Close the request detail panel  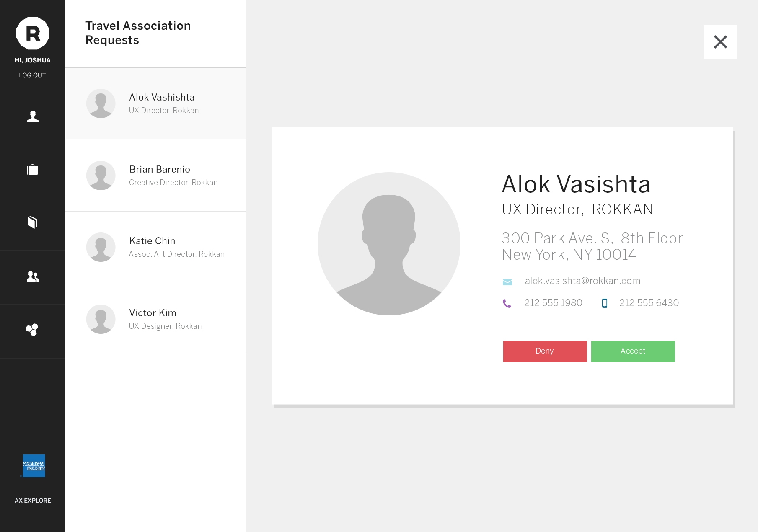[720, 42]
